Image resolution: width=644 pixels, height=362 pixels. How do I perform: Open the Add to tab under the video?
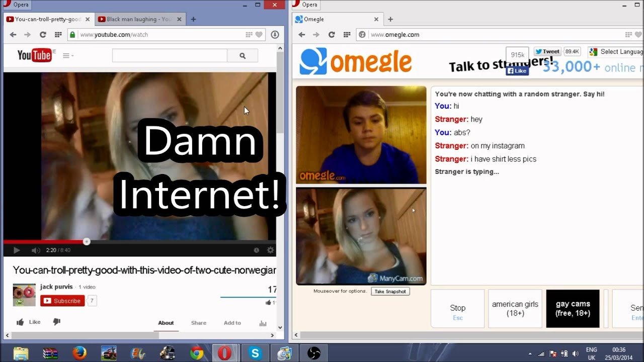[x=232, y=323]
